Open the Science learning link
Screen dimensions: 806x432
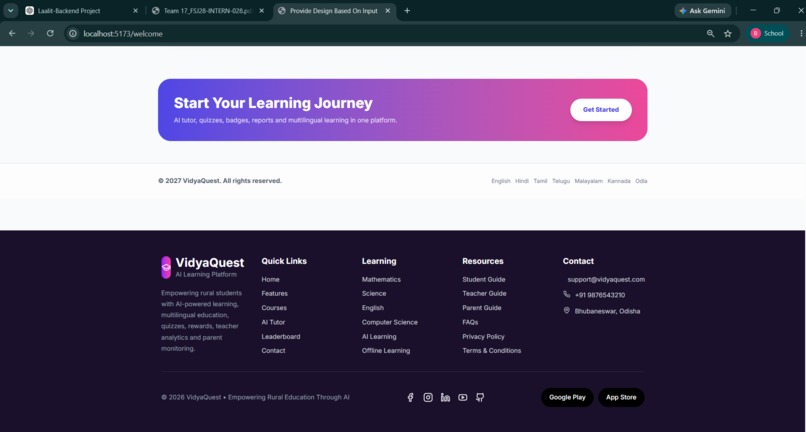[x=374, y=293]
